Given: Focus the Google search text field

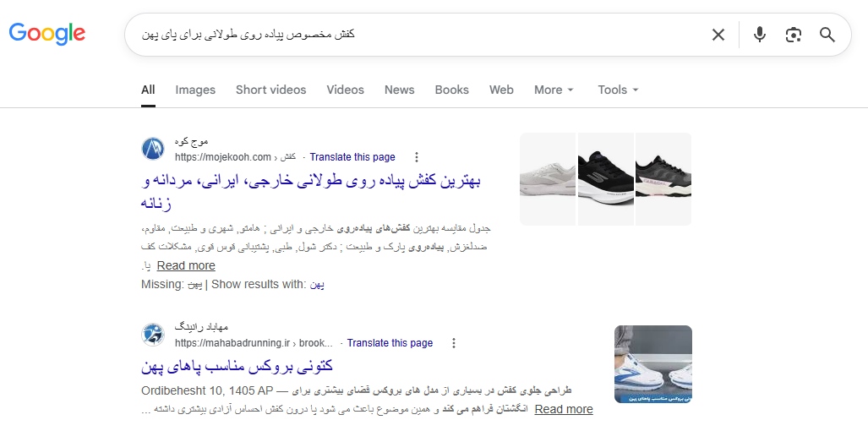Looking at the screenshot, I should click(x=415, y=35).
